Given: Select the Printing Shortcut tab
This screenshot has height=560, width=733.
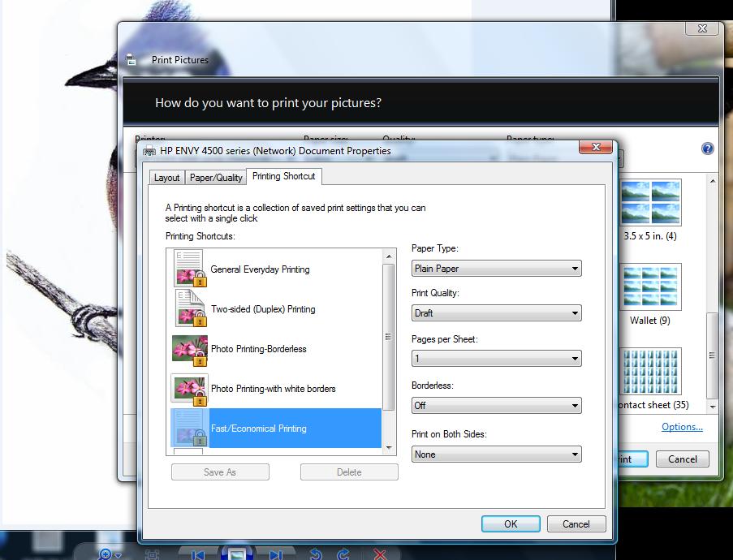Looking at the screenshot, I should pyautogui.click(x=284, y=176).
